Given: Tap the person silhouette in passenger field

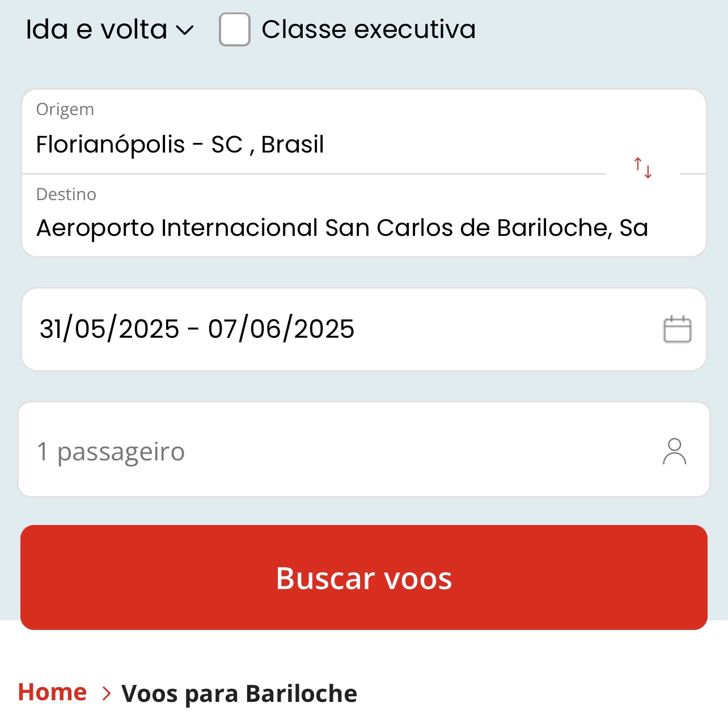Looking at the screenshot, I should coord(675,451).
